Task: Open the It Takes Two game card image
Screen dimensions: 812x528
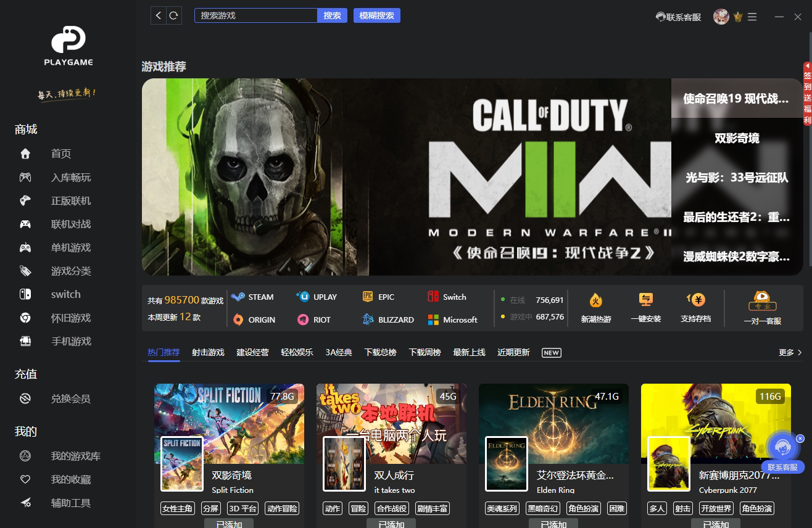Action: pyautogui.click(x=391, y=424)
